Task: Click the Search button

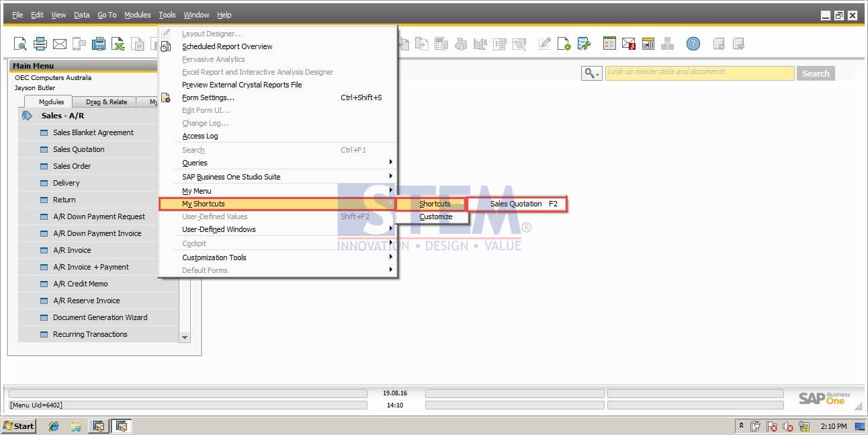Action: pyautogui.click(x=816, y=73)
